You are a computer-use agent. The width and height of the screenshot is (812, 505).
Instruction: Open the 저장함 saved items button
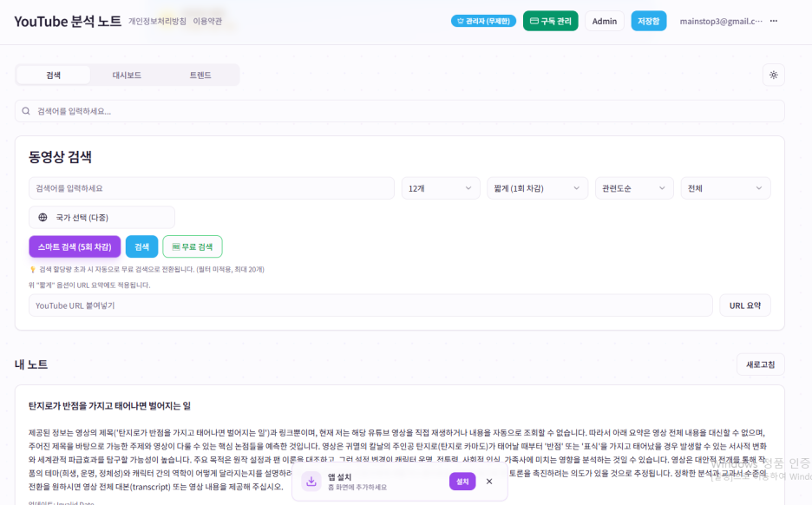[648, 21]
